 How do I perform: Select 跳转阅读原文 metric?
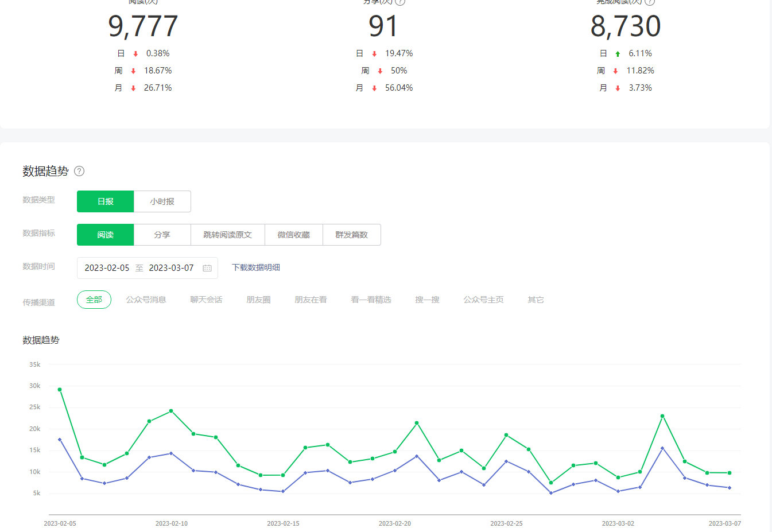click(227, 235)
